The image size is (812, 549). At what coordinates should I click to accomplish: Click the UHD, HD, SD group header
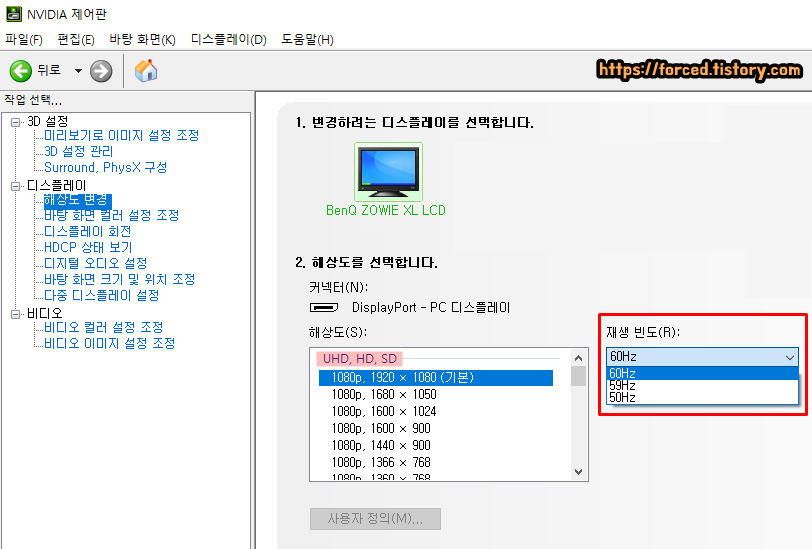click(360, 358)
